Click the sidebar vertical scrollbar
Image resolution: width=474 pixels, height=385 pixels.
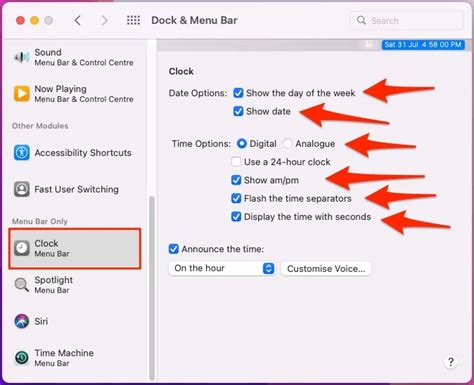tap(152, 288)
